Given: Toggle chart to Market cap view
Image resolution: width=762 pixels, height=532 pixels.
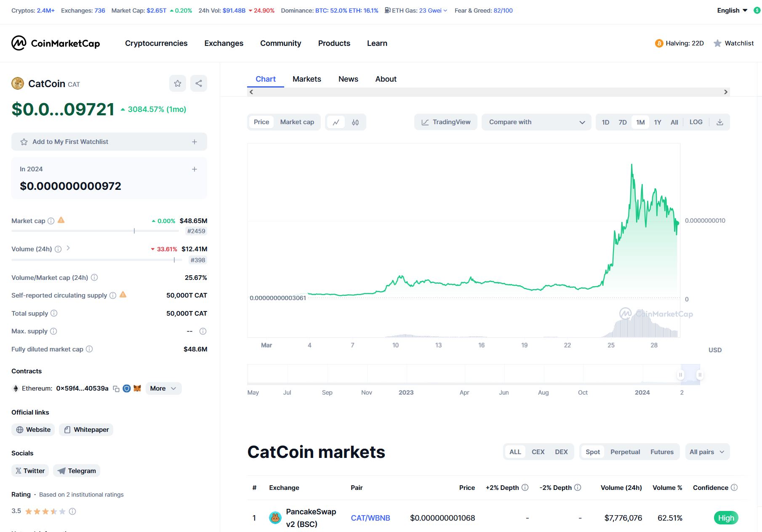Looking at the screenshot, I should pos(297,122).
